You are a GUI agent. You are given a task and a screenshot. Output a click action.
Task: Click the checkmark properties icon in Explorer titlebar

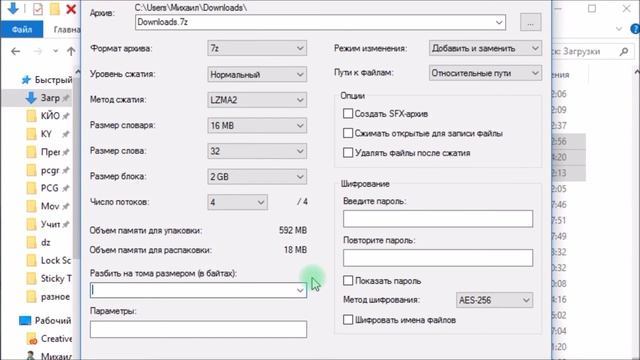[x=38, y=9]
